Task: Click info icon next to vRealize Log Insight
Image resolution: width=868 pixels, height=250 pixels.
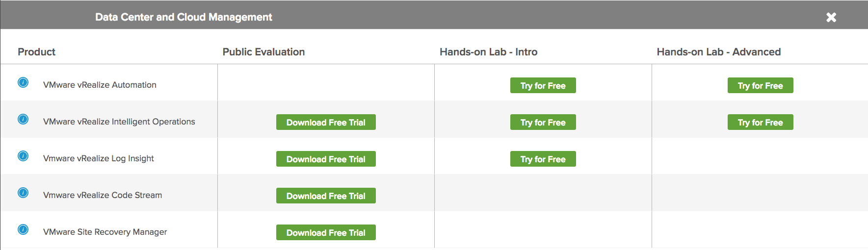Action: pos(23,156)
